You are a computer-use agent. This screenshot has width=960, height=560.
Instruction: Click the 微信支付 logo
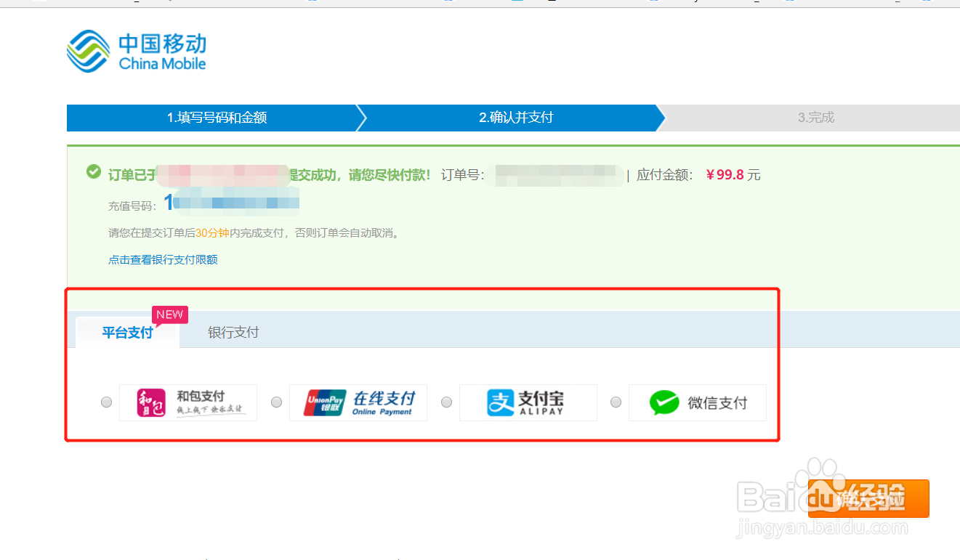coord(698,403)
